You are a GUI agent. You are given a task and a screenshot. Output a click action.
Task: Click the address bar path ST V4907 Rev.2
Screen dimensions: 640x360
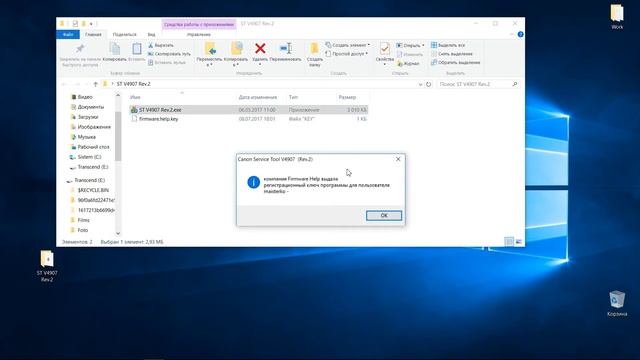point(133,84)
